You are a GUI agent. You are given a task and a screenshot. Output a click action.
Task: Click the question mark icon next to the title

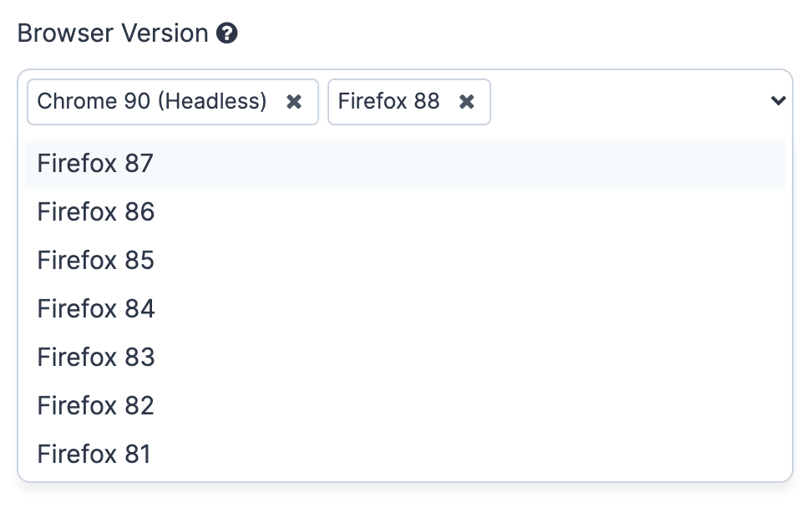pos(226,33)
